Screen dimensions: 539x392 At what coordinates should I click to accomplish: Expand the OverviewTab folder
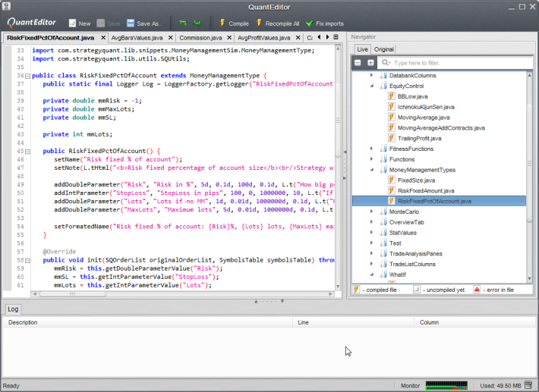coord(371,222)
